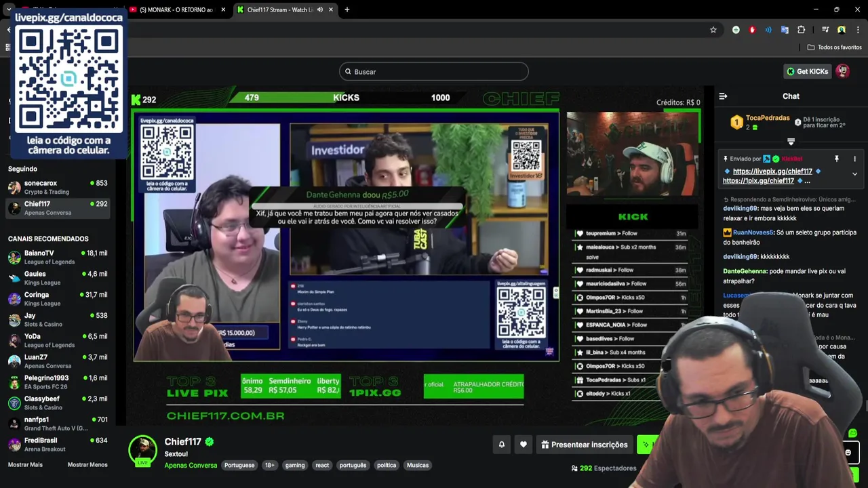This screenshot has height=488, width=868.
Task: Select the português stream tag
Action: (x=353, y=466)
